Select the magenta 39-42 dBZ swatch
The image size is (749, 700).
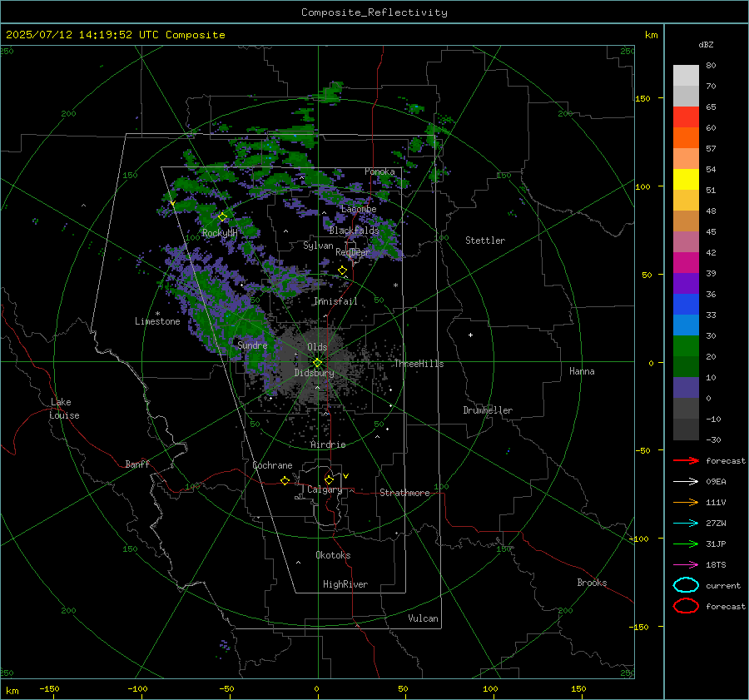click(686, 263)
